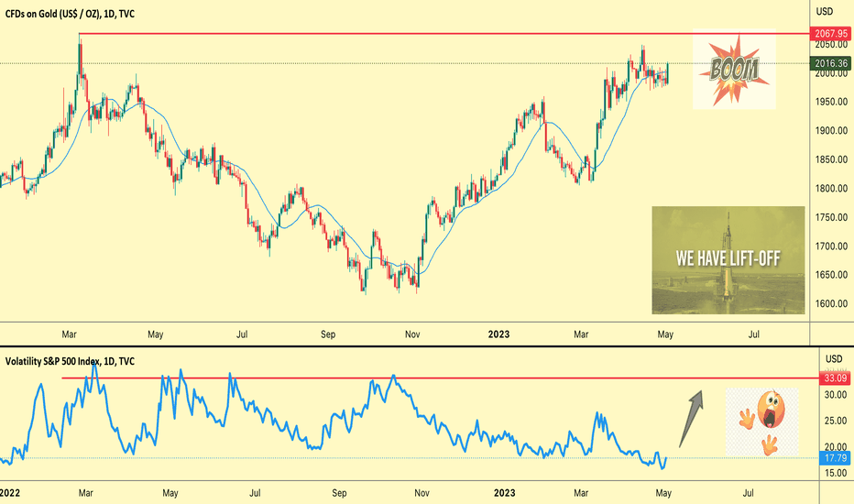Click Sep on the volatility time axis
Screen dimensions: 854x504
pyautogui.click(x=339, y=493)
